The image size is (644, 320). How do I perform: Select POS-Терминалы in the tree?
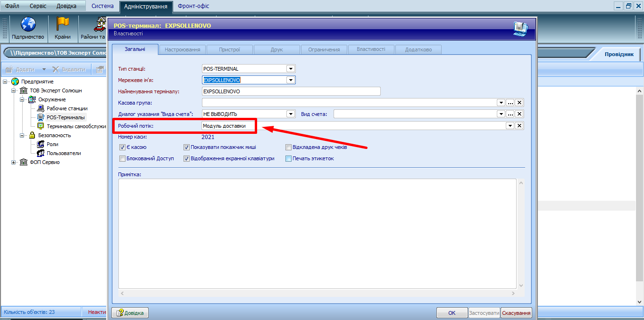66,117
